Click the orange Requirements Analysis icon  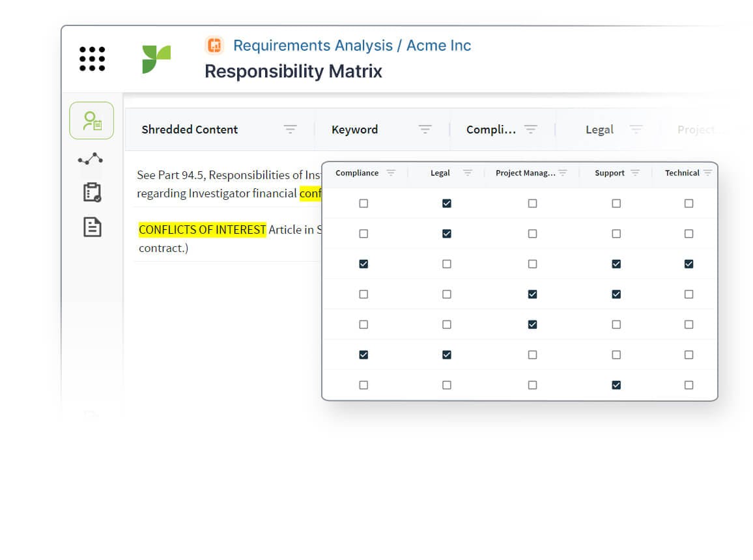[x=215, y=45]
